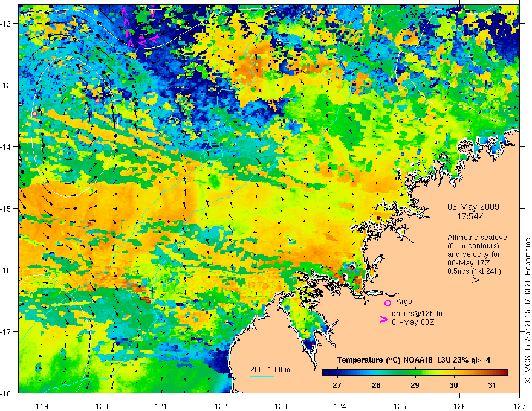Click the magenta drifters arrowhead in the legend
The width and height of the screenshot is (532, 411).
383,319
